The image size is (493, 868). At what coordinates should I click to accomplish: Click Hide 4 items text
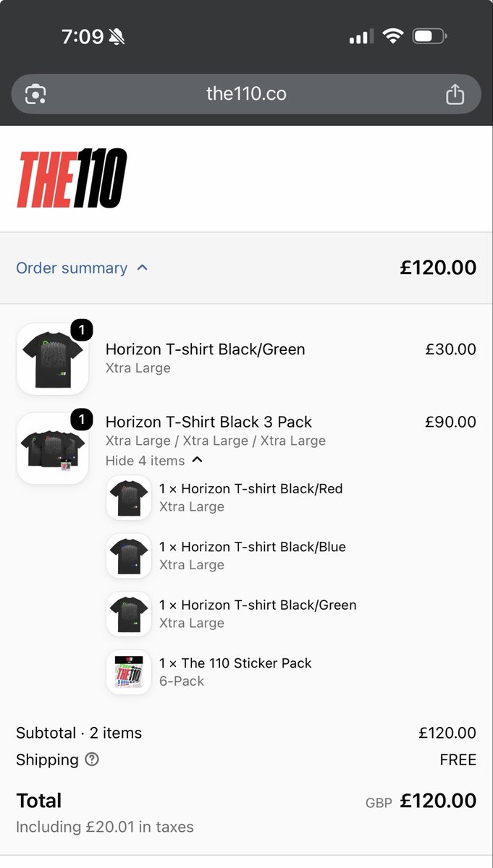pyautogui.click(x=145, y=461)
